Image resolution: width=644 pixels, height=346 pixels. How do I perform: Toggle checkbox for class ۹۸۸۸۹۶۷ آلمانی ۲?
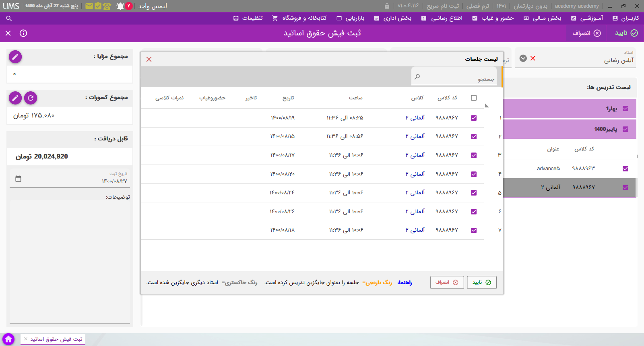coord(625,187)
